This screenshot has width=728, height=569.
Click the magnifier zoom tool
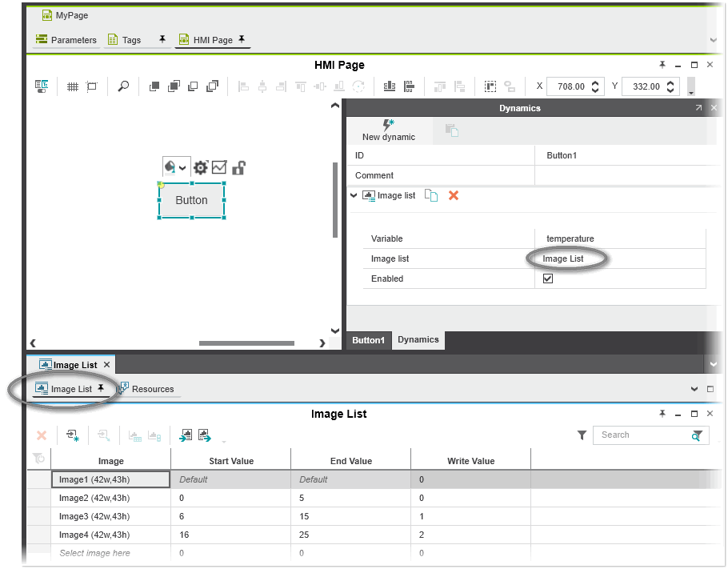click(123, 86)
